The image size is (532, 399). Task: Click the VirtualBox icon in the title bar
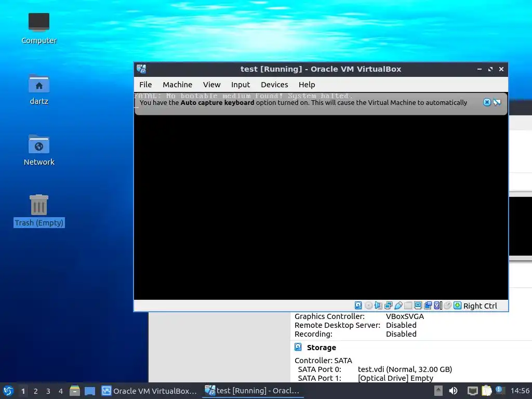(141, 69)
